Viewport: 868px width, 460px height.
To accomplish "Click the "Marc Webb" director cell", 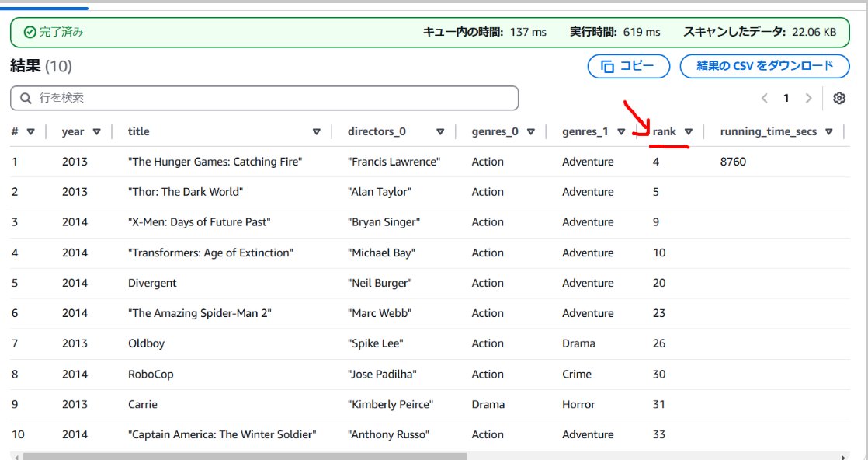I will coord(379,313).
